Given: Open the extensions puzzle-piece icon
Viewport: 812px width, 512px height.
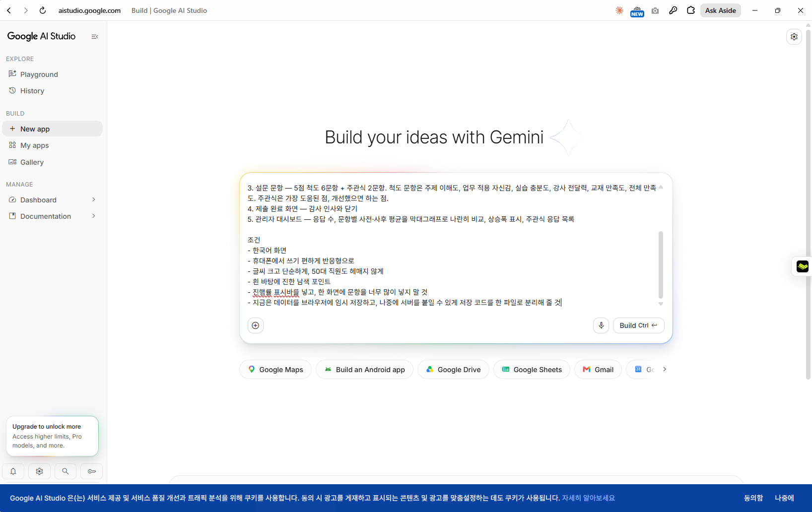Looking at the screenshot, I should tap(691, 10).
